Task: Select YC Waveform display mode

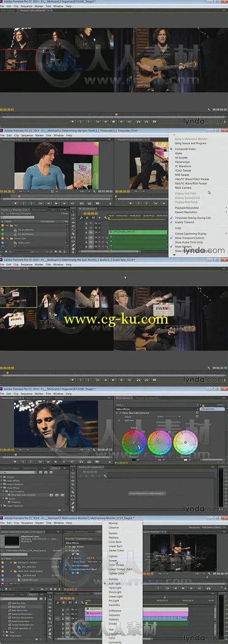Action: (x=183, y=166)
